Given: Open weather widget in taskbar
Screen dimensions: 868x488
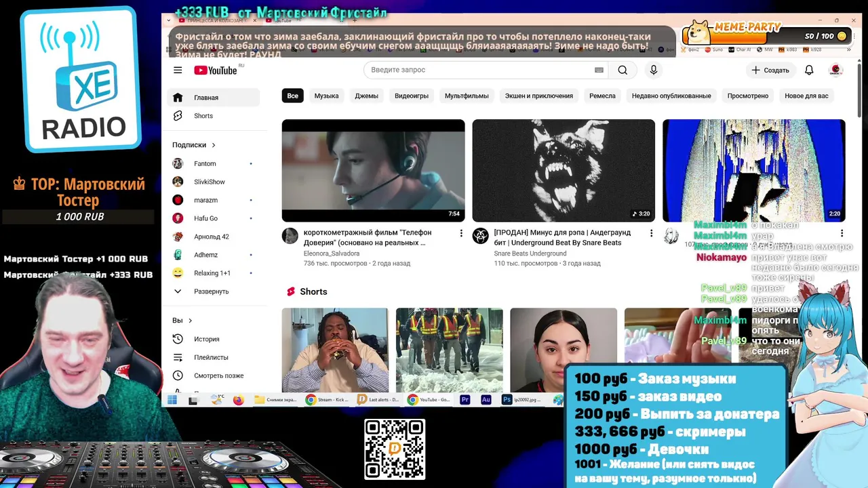Looking at the screenshot, I should click(217, 400).
